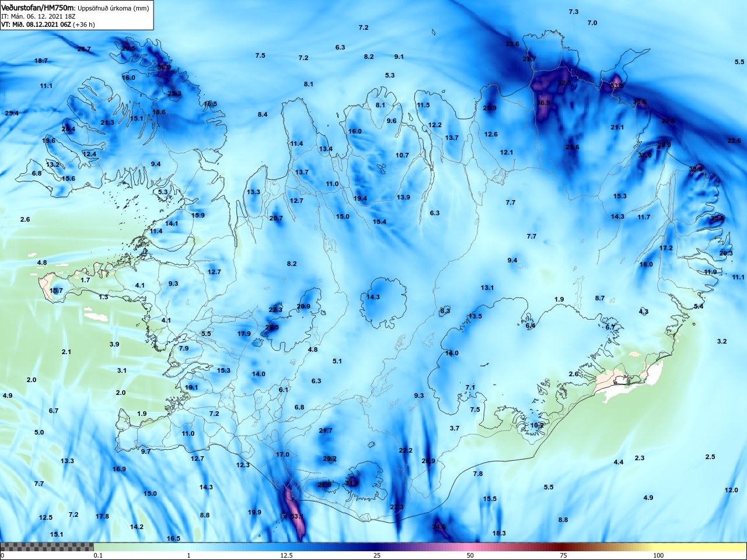Select the 18.3 precipitation value

click(x=499, y=533)
